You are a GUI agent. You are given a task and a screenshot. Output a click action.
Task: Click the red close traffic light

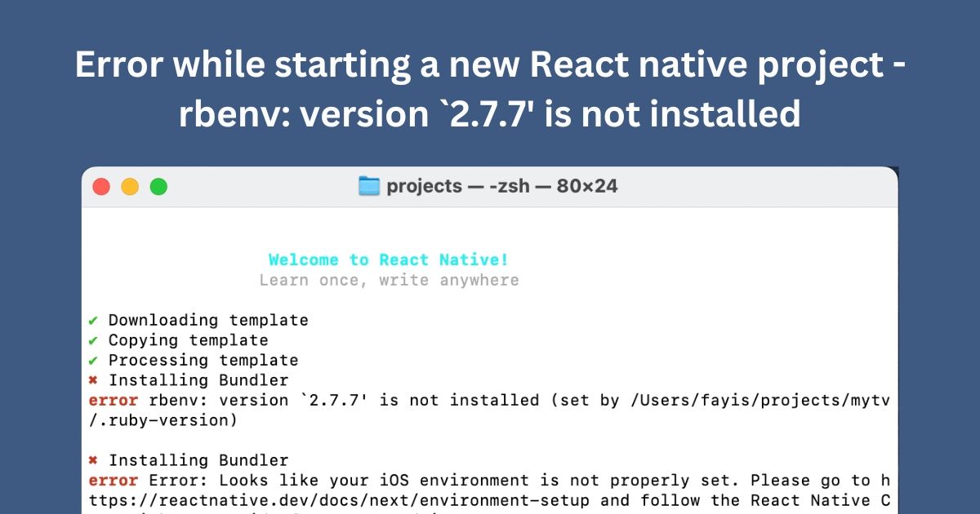click(101, 186)
